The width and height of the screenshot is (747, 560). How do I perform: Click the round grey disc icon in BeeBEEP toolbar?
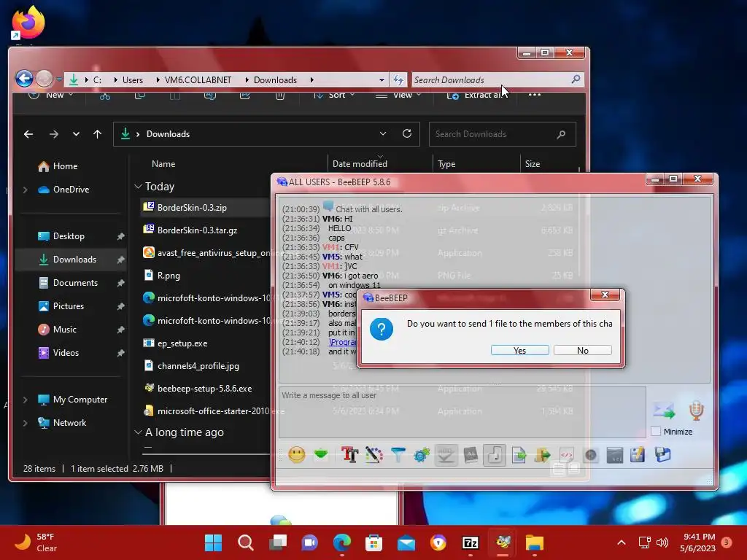[591, 455]
